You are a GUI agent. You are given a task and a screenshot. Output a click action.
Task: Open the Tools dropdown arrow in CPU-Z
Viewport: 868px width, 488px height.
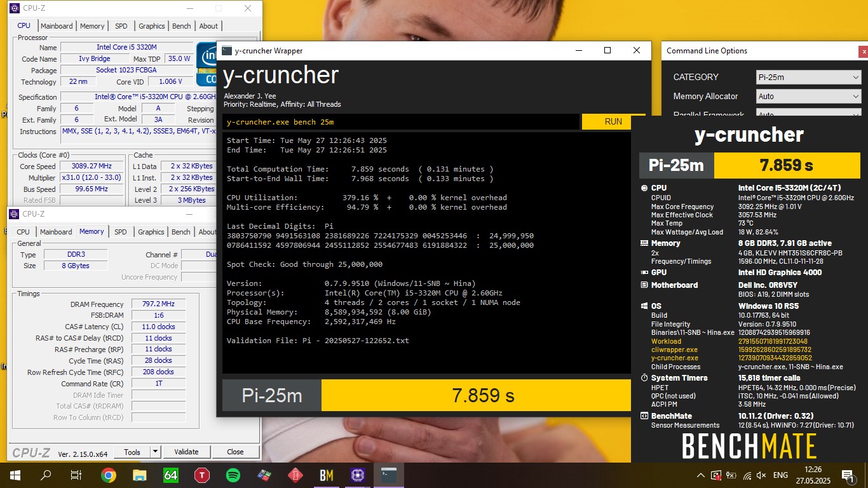(155, 452)
